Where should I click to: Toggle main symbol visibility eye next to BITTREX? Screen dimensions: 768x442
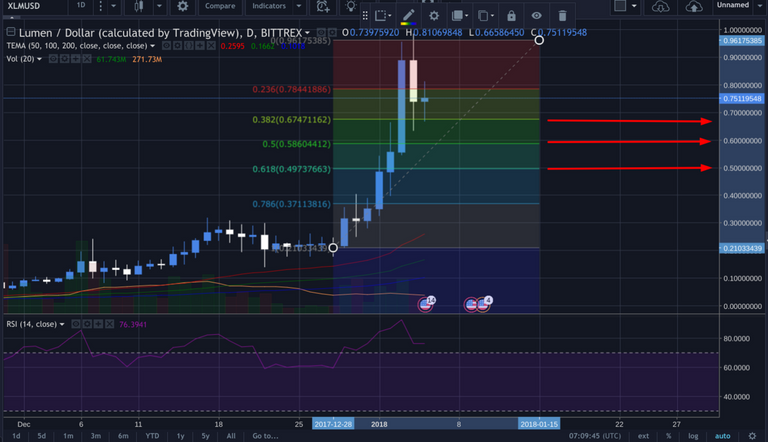[321, 33]
